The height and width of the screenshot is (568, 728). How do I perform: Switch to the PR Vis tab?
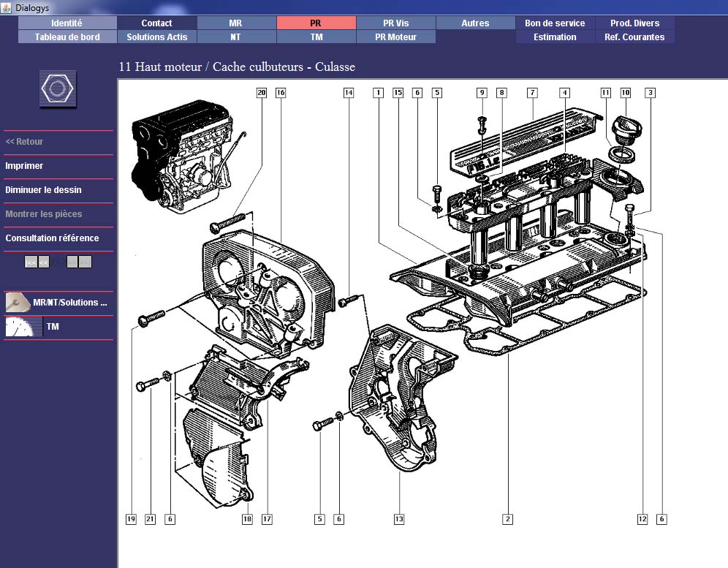(396, 23)
